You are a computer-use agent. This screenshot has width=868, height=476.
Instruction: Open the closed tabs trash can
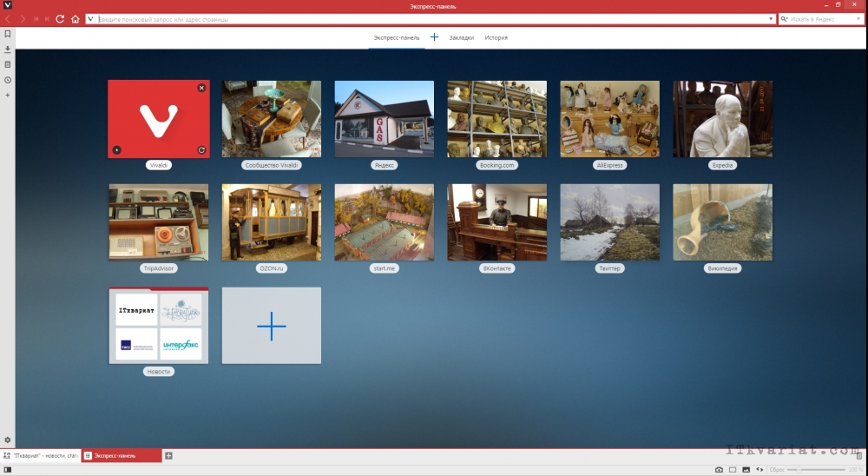859,455
